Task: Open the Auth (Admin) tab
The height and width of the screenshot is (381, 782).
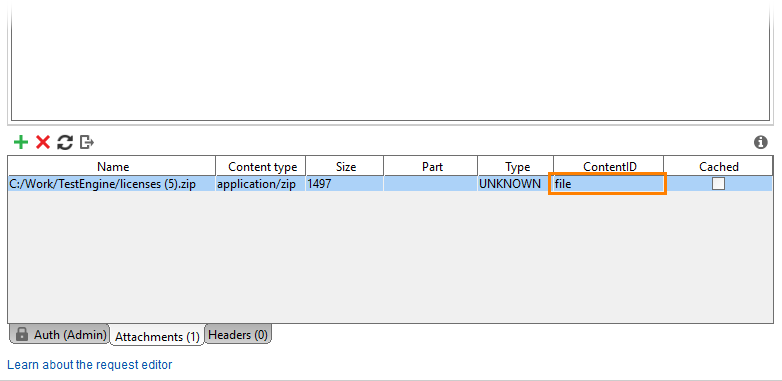Action: tap(59, 335)
